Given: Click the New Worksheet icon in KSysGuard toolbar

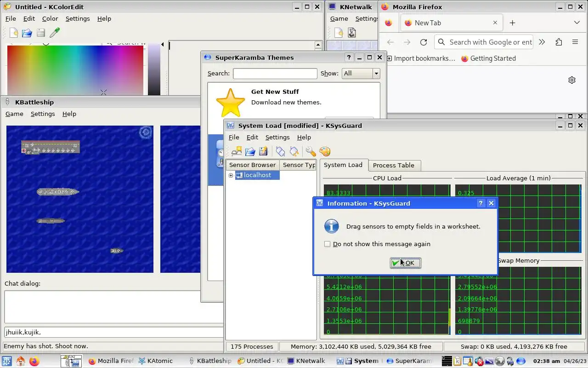Looking at the screenshot, I should coord(237,151).
